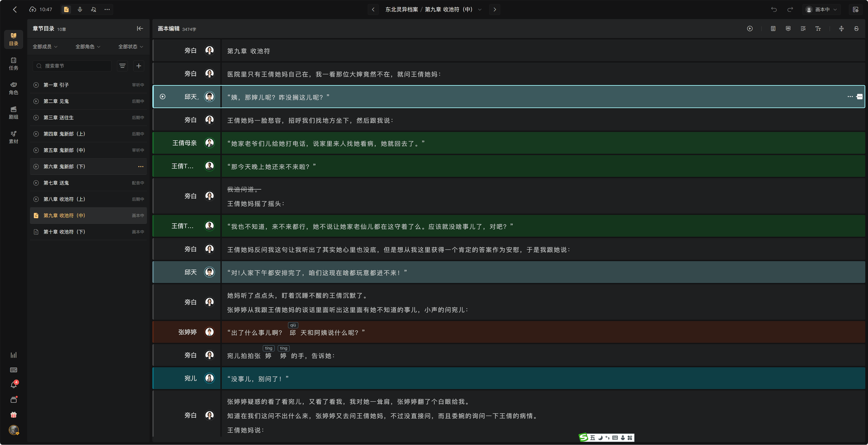Go to next chapter arrow

[x=495, y=9]
